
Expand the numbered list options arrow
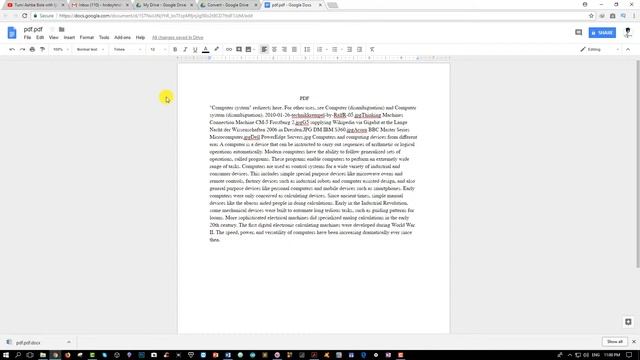point(327,50)
